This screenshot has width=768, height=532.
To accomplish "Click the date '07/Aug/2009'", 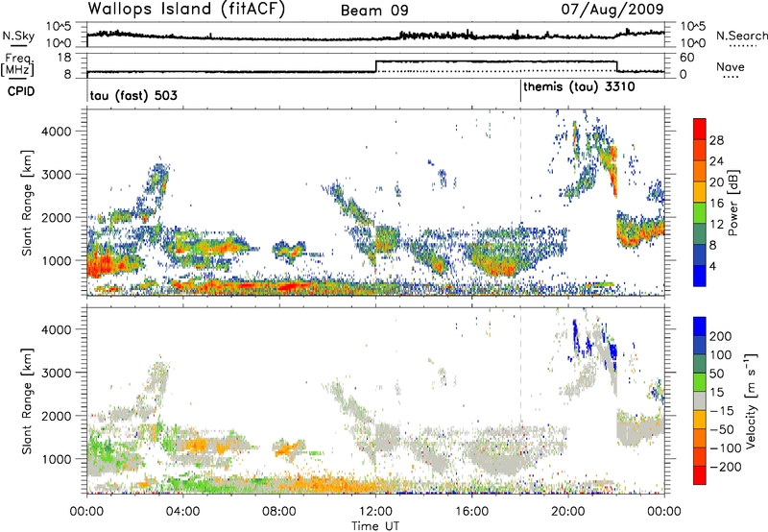I will coord(612,9).
